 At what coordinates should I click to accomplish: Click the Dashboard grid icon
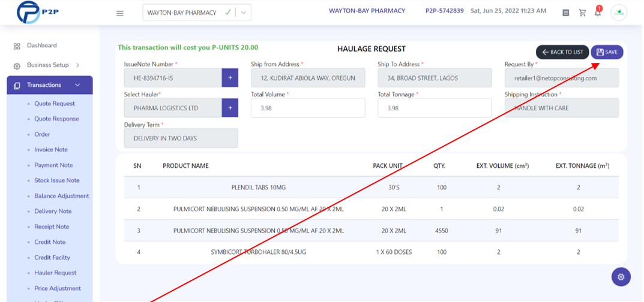pos(17,46)
